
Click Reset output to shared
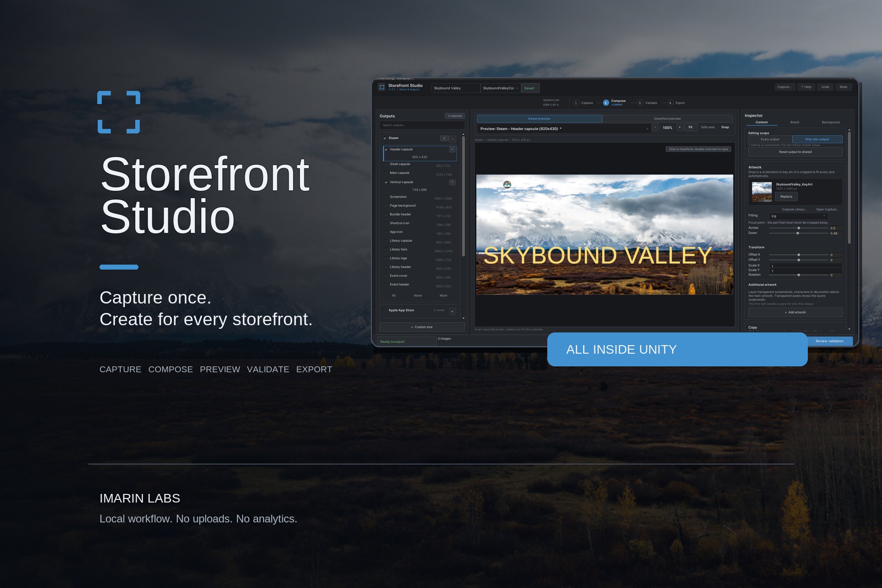pyautogui.click(x=795, y=152)
